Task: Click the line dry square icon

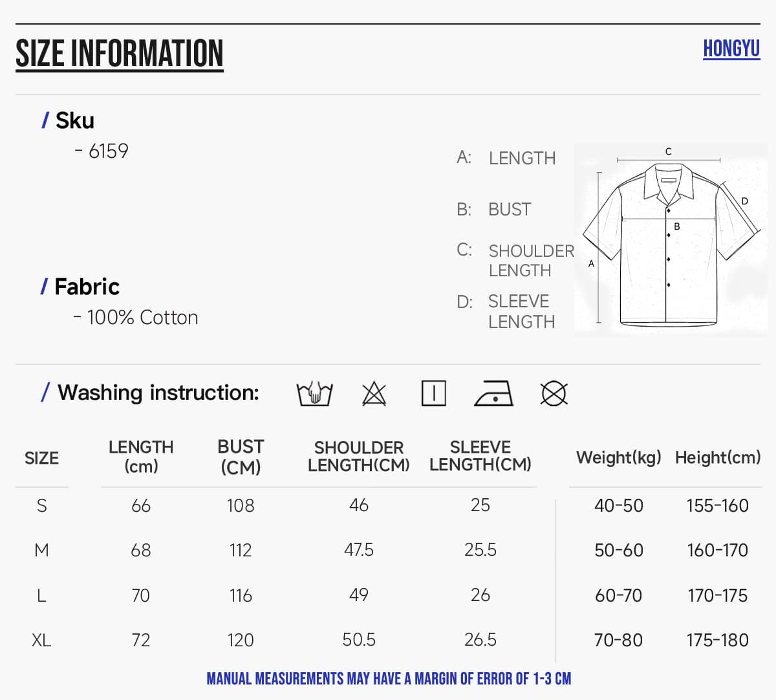Action: click(433, 393)
